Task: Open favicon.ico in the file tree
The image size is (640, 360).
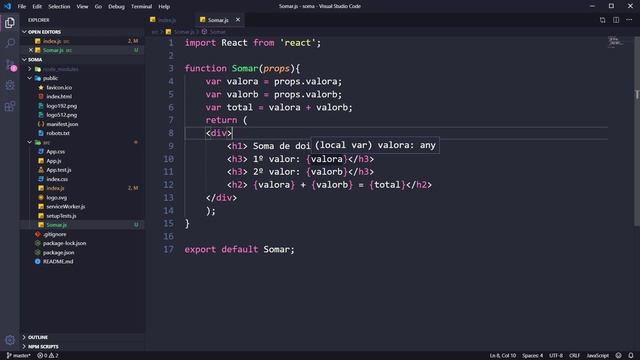Action: coord(82,87)
